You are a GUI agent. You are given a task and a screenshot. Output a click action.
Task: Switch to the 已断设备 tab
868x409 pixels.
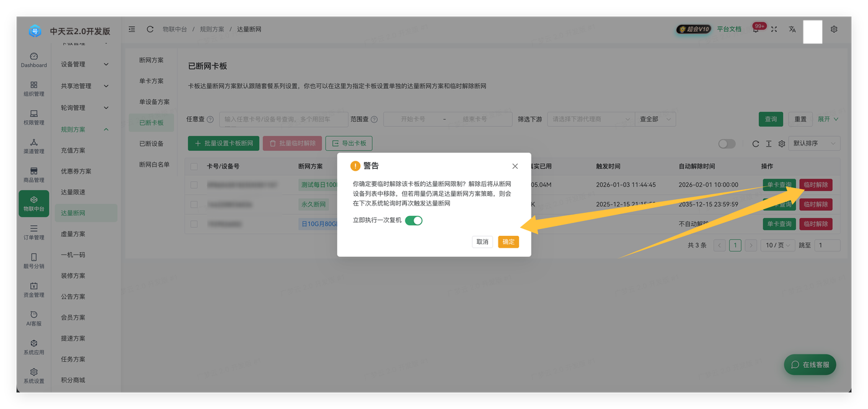click(151, 143)
